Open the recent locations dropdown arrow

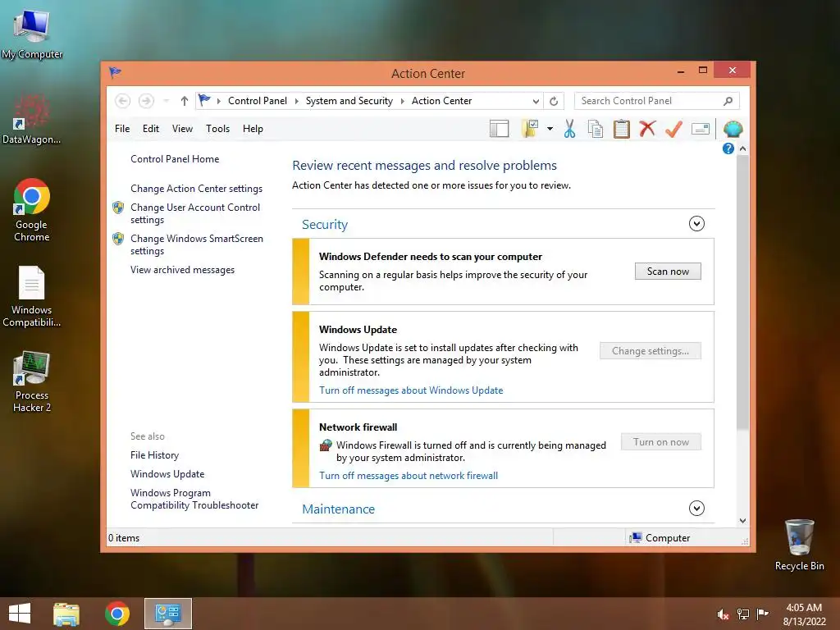click(166, 101)
